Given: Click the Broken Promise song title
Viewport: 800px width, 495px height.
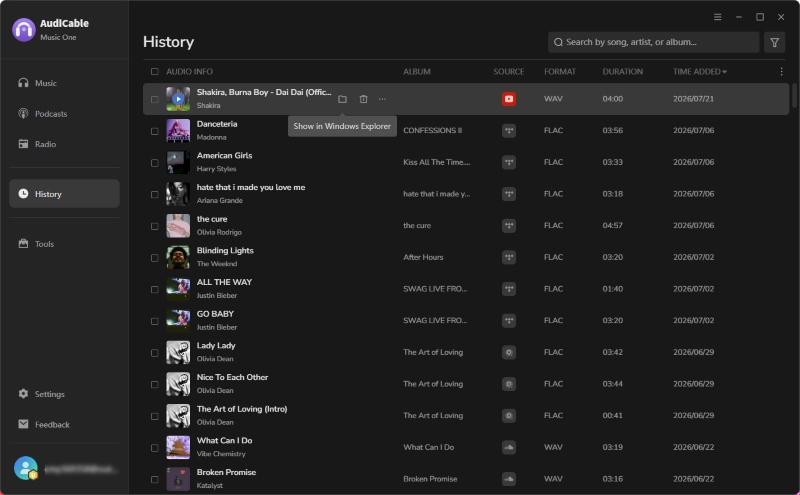Looking at the screenshot, I should (227, 472).
